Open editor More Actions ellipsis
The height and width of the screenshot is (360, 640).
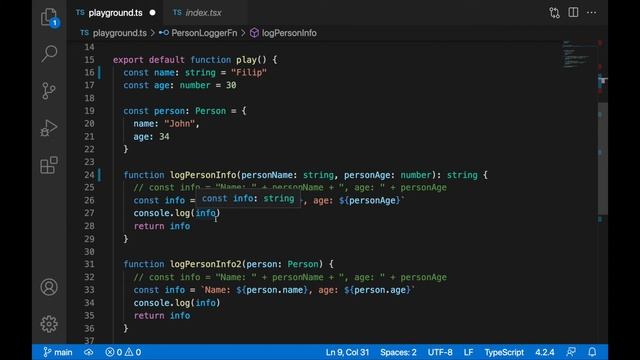tap(591, 13)
